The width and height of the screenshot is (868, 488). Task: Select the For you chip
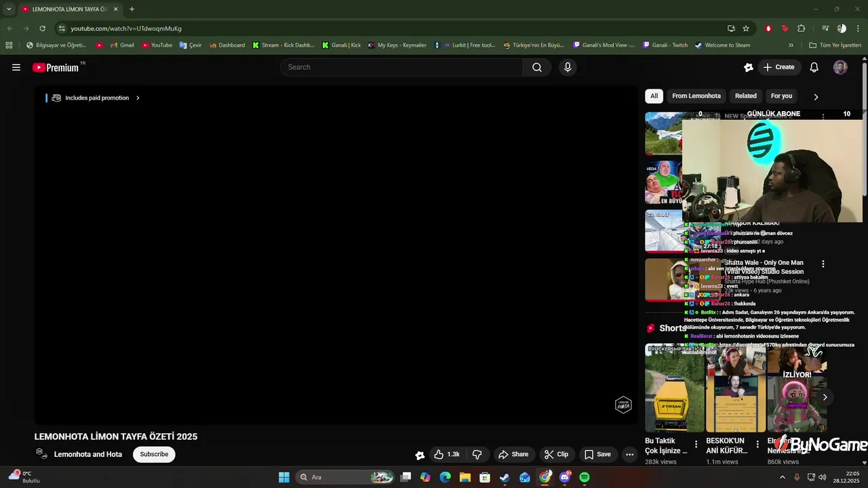pyautogui.click(x=781, y=96)
